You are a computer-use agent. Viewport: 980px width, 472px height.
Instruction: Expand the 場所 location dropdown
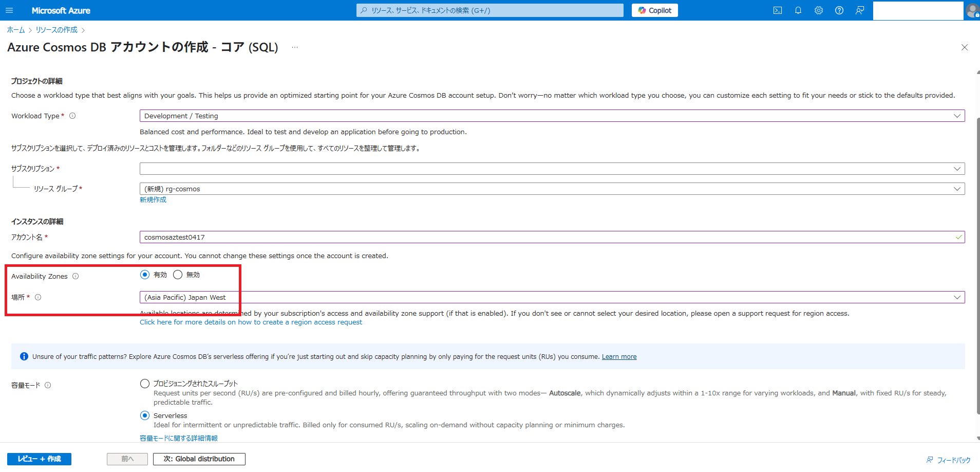[552, 297]
